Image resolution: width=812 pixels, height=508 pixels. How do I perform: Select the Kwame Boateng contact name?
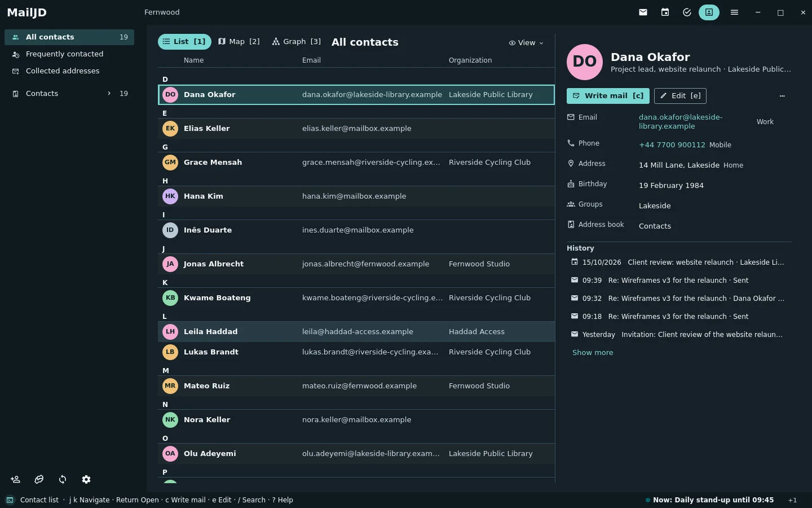[x=217, y=298]
